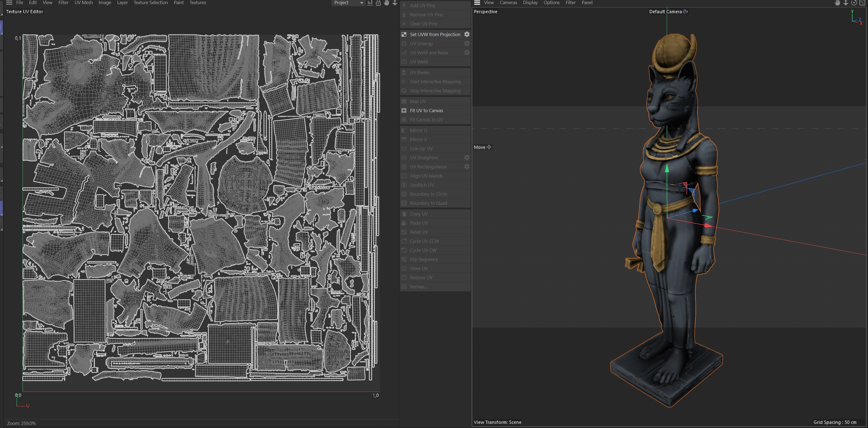The width and height of the screenshot is (868, 428).
Task: Open the Texture Selection menu
Action: (151, 3)
